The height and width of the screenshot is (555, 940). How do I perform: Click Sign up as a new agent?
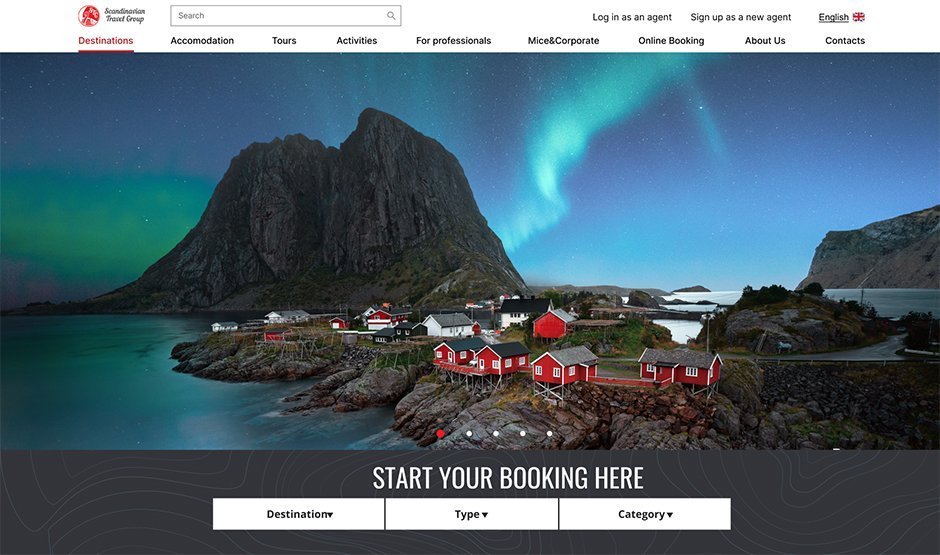[740, 17]
